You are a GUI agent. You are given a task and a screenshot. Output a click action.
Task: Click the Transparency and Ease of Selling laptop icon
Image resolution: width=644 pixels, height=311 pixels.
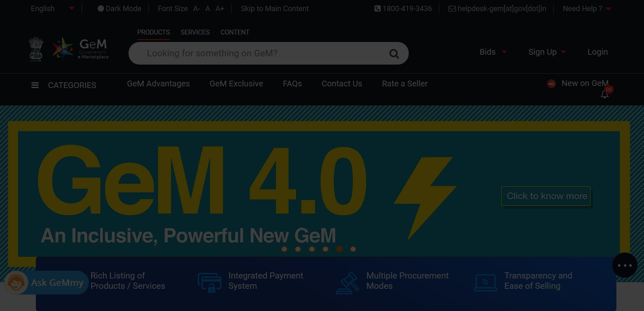[485, 282]
